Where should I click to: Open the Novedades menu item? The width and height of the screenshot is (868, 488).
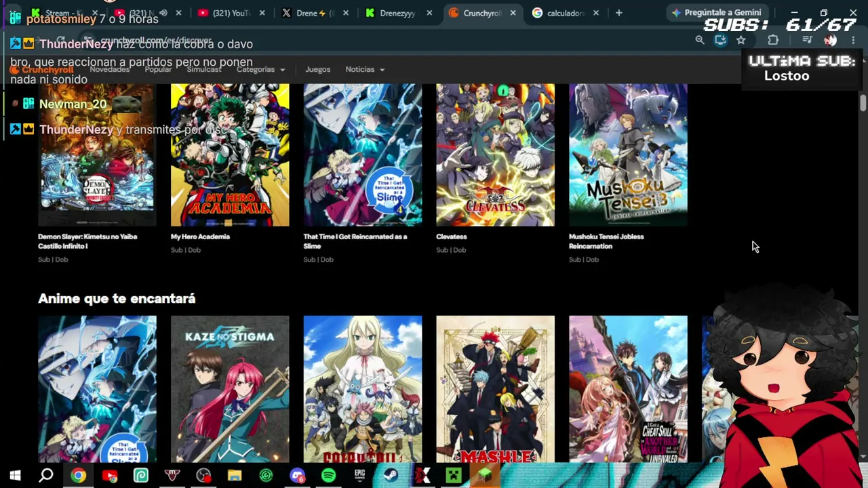[109, 70]
